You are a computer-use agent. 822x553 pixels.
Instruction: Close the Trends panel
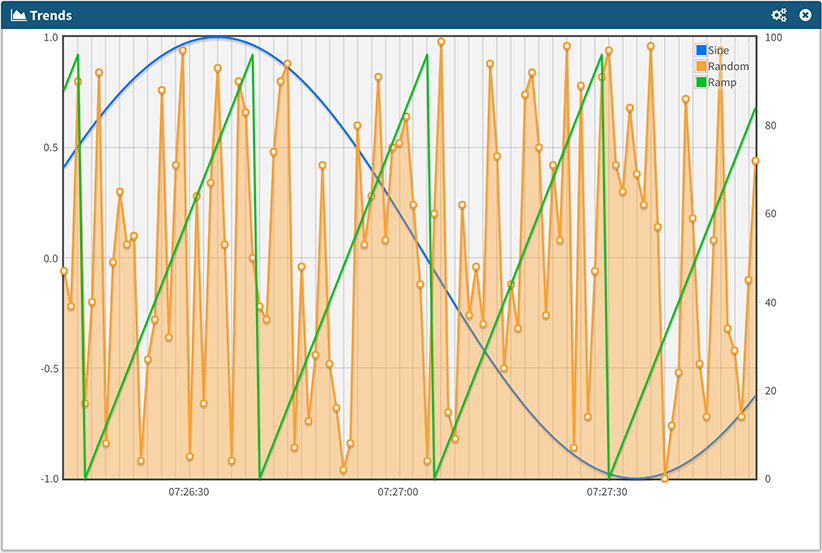805,15
